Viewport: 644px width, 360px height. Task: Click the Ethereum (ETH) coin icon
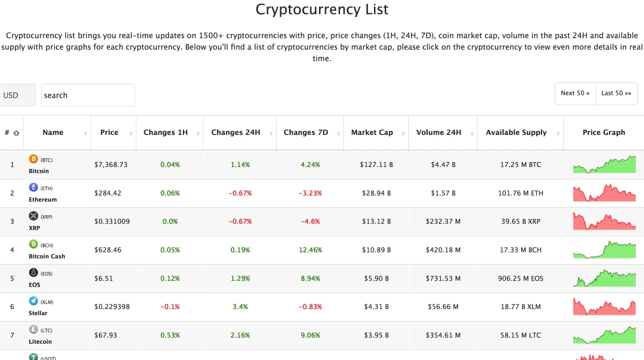(x=34, y=187)
